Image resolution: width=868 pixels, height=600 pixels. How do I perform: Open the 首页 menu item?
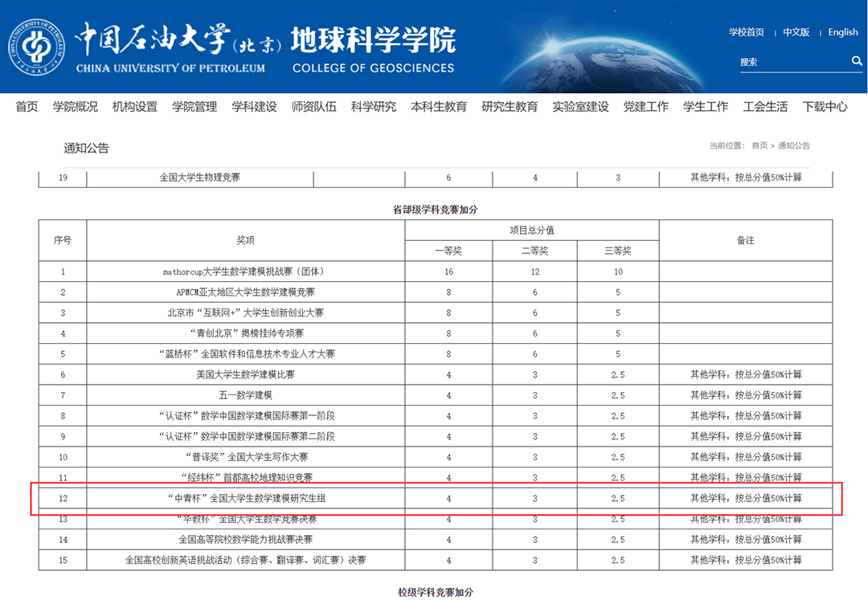point(27,106)
